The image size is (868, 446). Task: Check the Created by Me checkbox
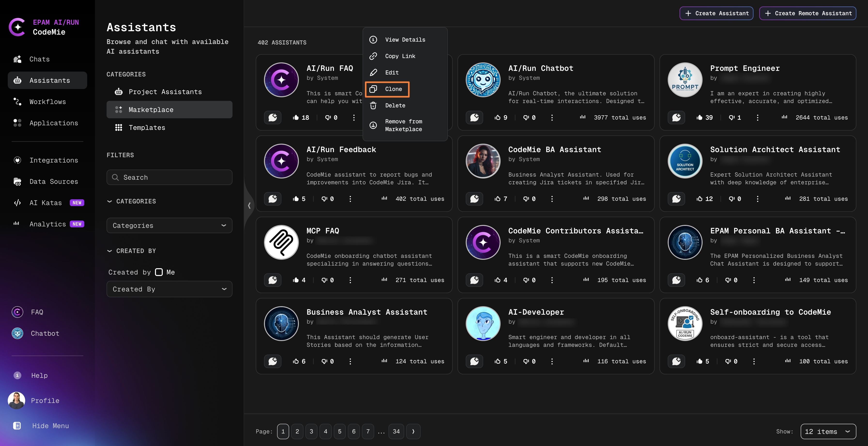159,272
